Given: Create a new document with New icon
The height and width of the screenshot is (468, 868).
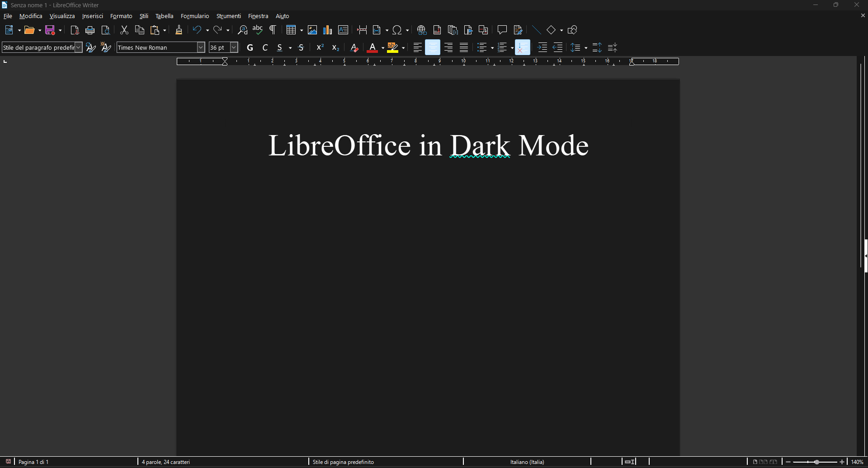Looking at the screenshot, I should coord(9,30).
